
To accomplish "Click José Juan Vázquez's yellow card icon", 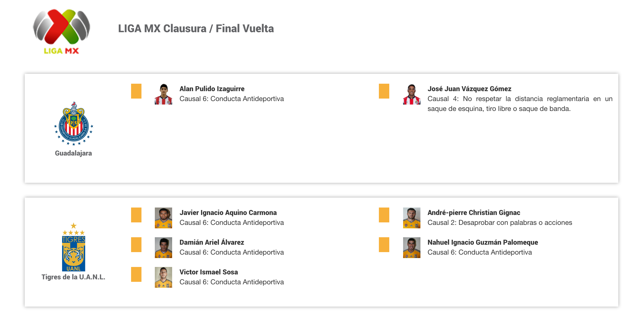I will 384,91.
